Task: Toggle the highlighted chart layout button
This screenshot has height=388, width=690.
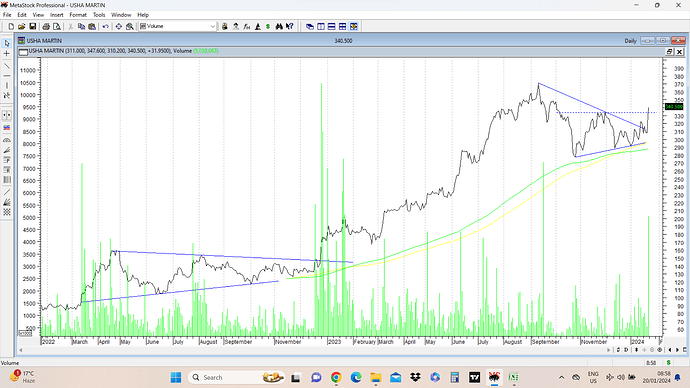Action: point(354,26)
